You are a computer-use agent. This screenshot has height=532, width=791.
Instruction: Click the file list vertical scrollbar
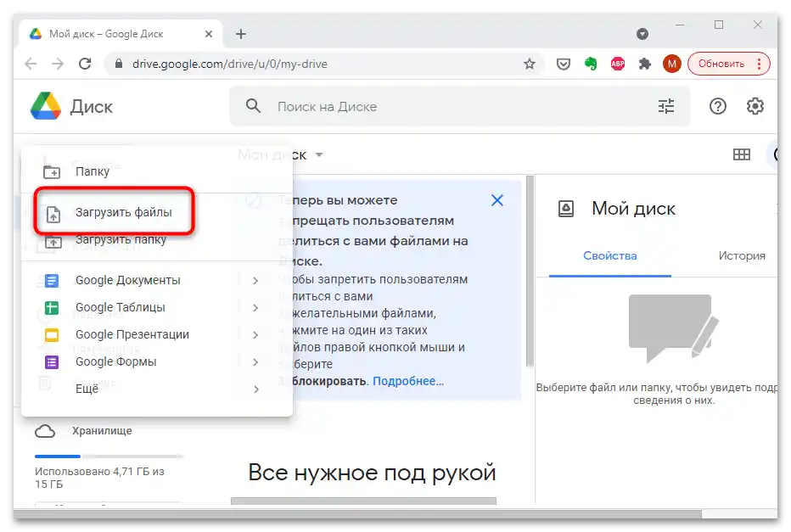pos(530,272)
